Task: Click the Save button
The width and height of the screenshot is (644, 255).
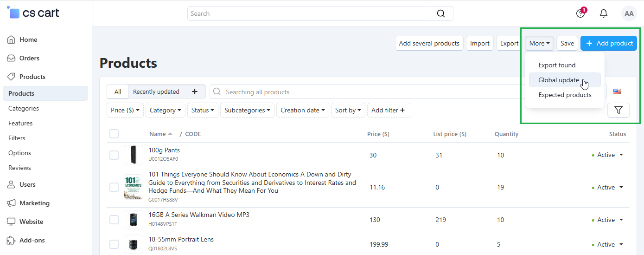Action: coord(567,43)
